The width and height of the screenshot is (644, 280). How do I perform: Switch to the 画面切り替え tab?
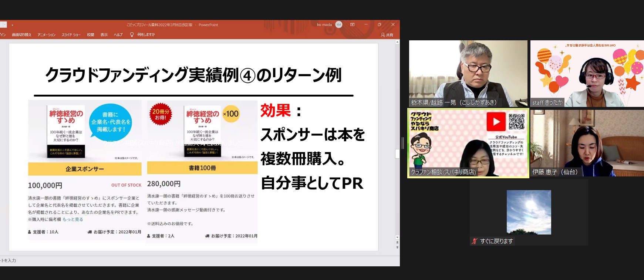click(21, 35)
